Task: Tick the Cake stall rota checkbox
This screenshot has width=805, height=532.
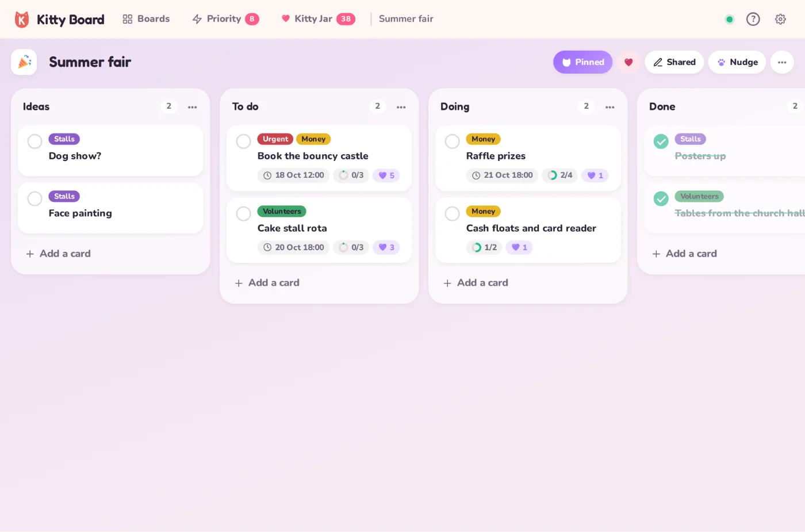Action: click(x=244, y=213)
